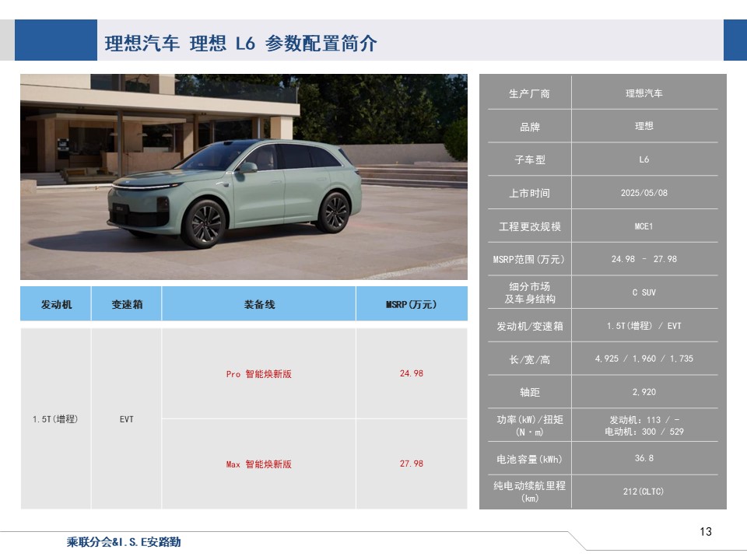Click the 发动机/变速箱 label
747x560 pixels.
[x=530, y=326]
